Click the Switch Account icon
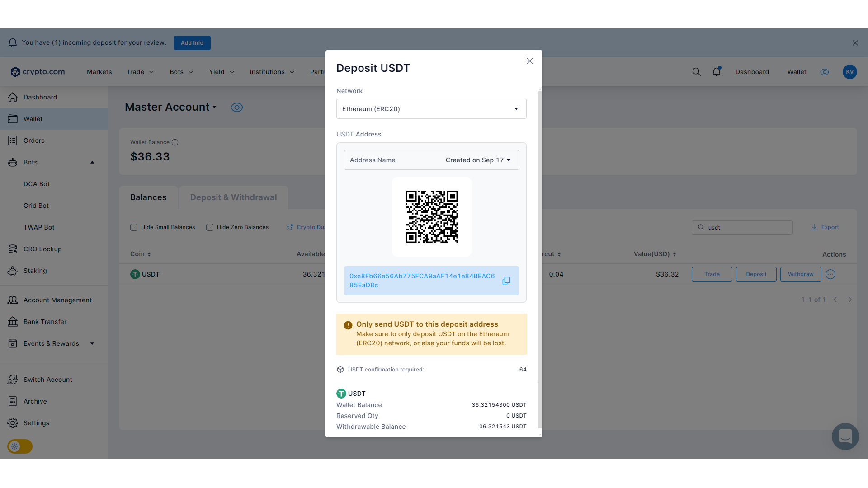868x488 pixels. [x=13, y=380]
